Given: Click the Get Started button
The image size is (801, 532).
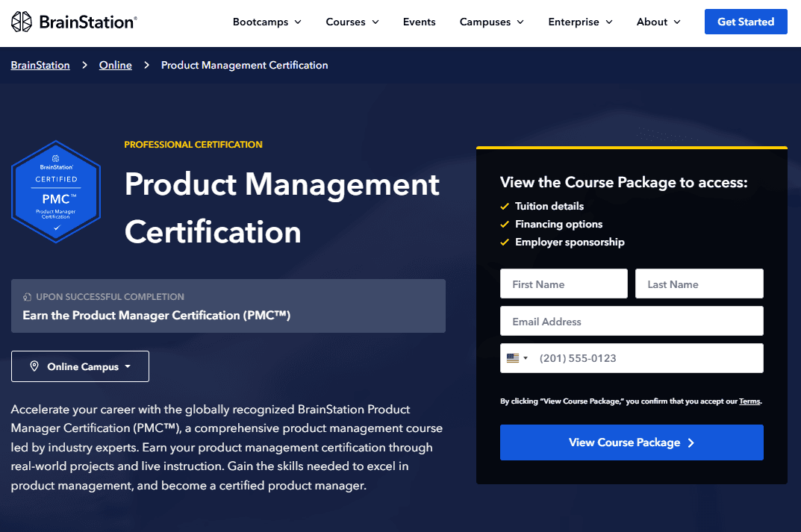Looking at the screenshot, I should pos(746,22).
